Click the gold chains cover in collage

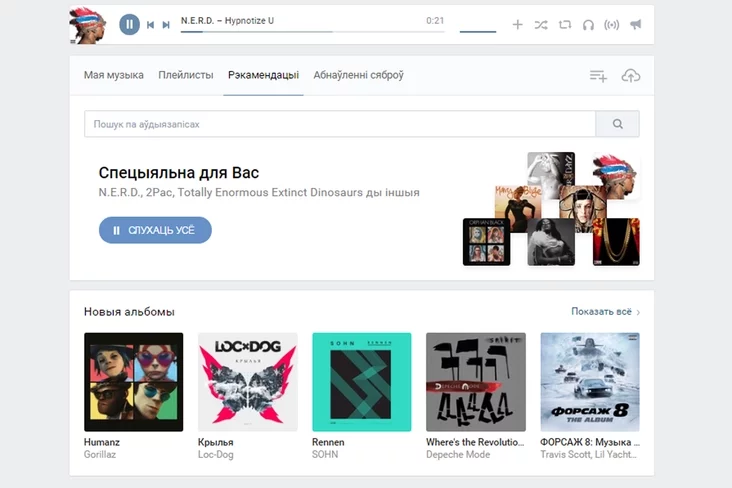[616, 242]
